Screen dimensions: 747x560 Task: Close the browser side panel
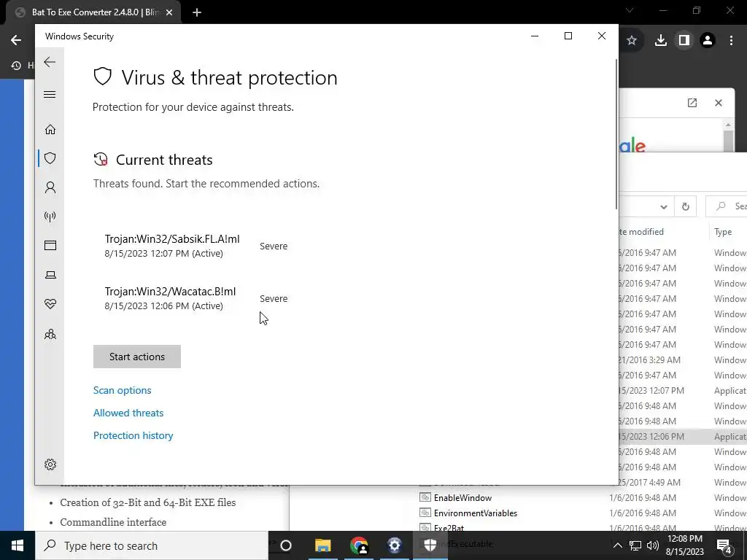[719, 103]
